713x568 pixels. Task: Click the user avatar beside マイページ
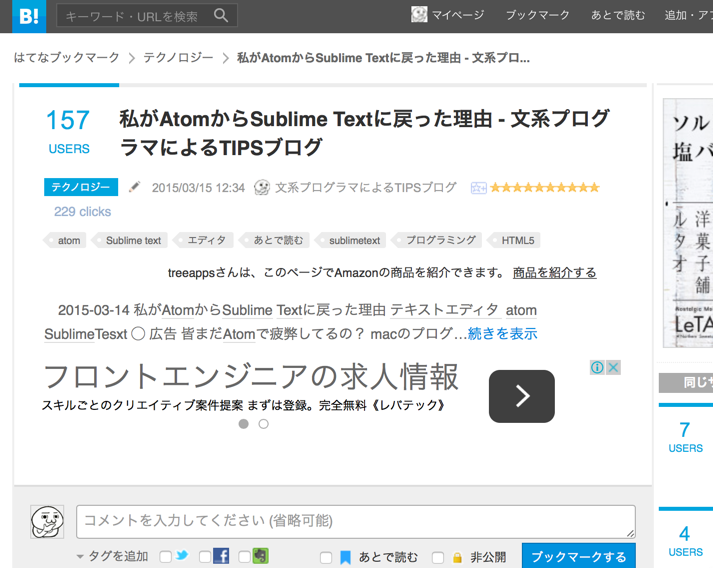coord(419,15)
